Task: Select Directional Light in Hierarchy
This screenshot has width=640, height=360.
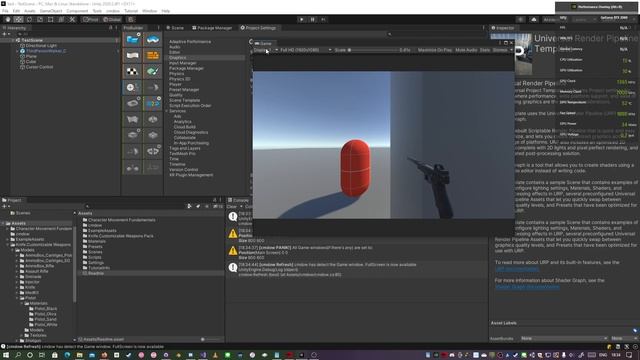Action: click(x=41, y=46)
